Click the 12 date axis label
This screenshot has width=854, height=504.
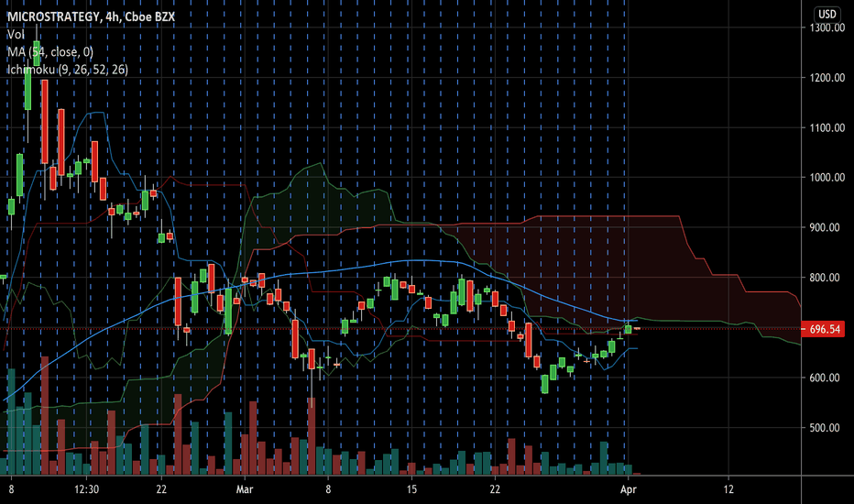tap(728, 489)
